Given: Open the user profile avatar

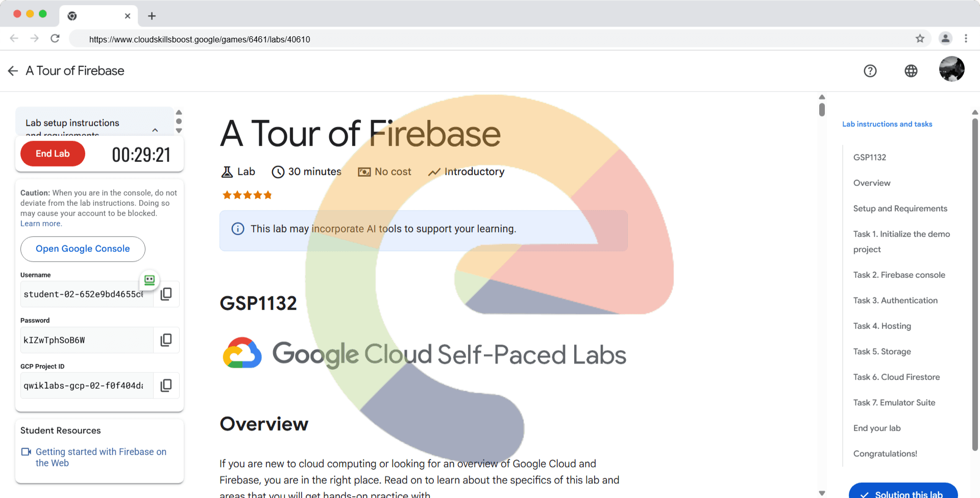Looking at the screenshot, I should click(x=951, y=69).
